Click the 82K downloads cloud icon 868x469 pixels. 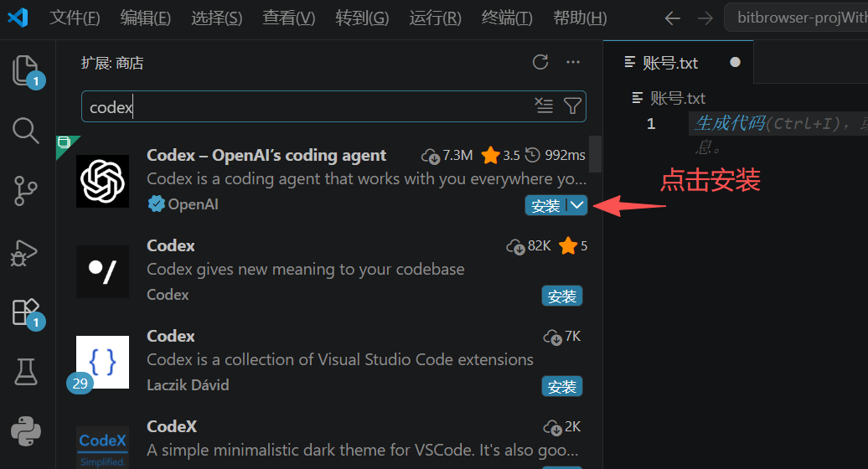(x=515, y=247)
